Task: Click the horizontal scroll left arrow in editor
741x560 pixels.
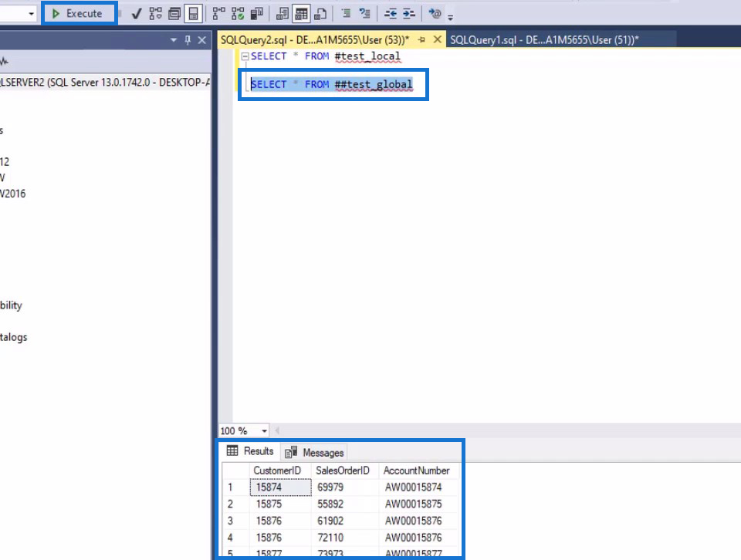Action: (277, 430)
